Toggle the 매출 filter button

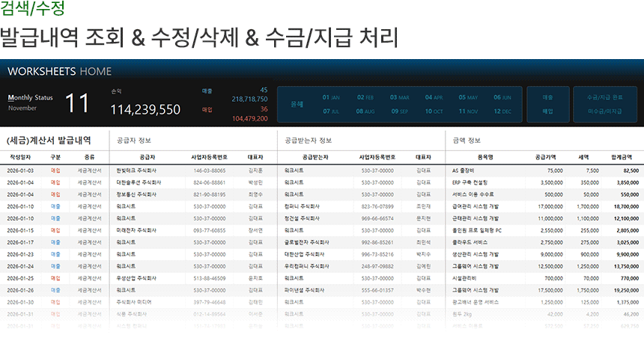click(547, 97)
